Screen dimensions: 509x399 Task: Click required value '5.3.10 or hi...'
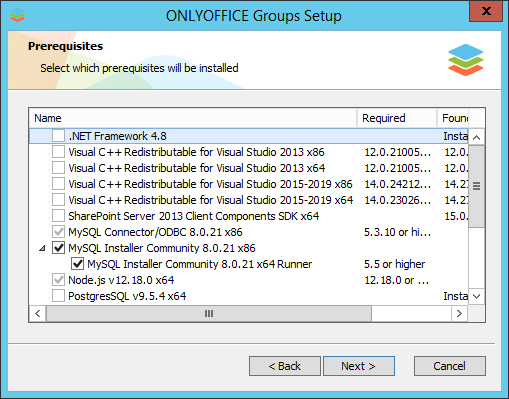click(x=397, y=232)
